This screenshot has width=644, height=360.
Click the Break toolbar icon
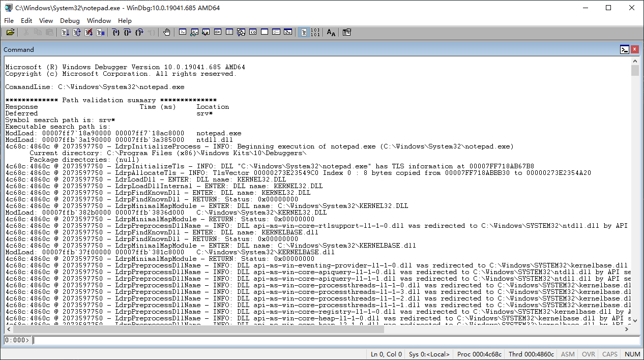coord(100,32)
